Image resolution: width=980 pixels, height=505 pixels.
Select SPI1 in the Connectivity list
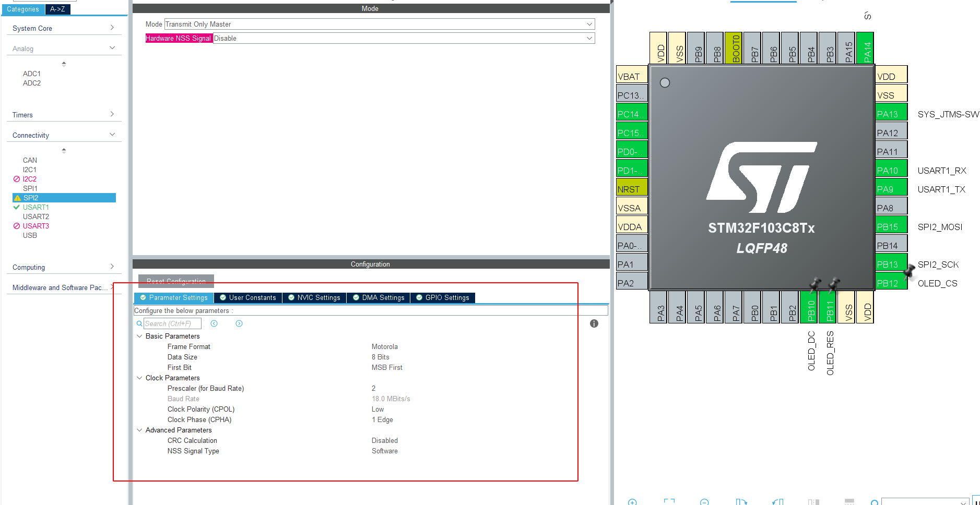pos(30,188)
